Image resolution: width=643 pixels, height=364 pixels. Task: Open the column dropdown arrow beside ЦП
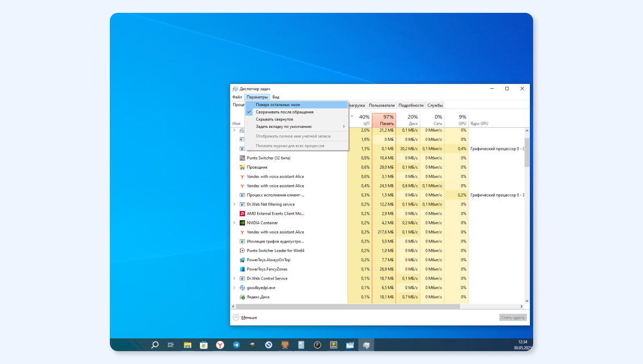(352, 116)
